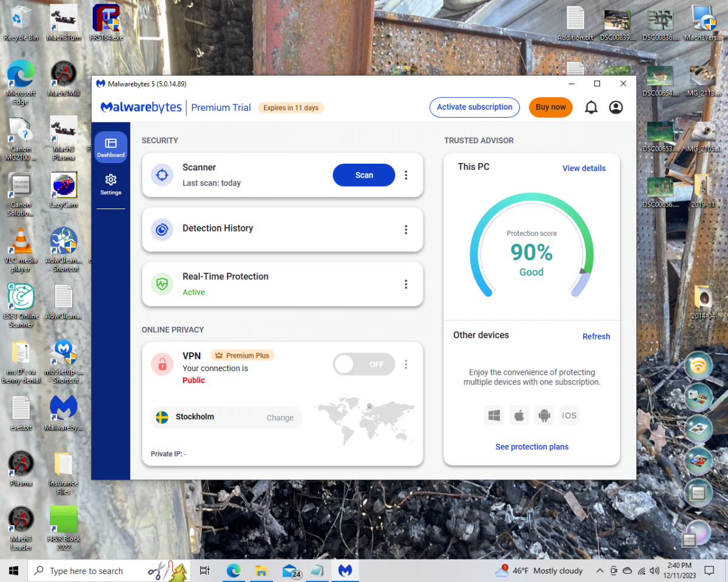
Task: Select the Dashboard sidebar item
Action: coord(110,147)
